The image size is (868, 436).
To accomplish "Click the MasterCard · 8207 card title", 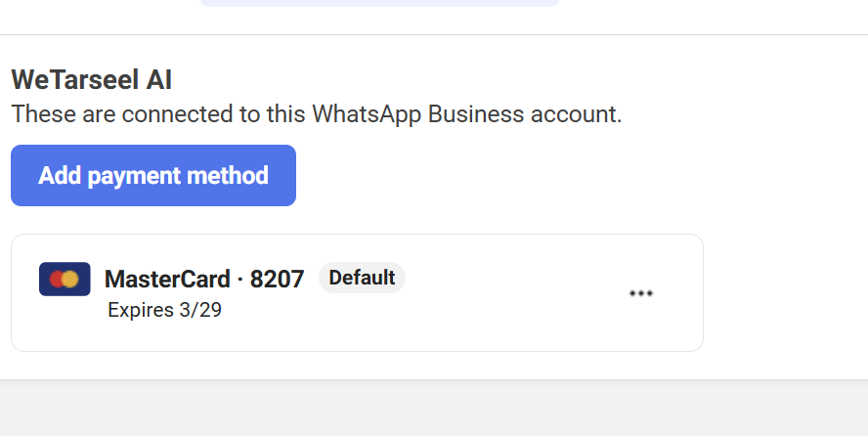I will point(204,279).
